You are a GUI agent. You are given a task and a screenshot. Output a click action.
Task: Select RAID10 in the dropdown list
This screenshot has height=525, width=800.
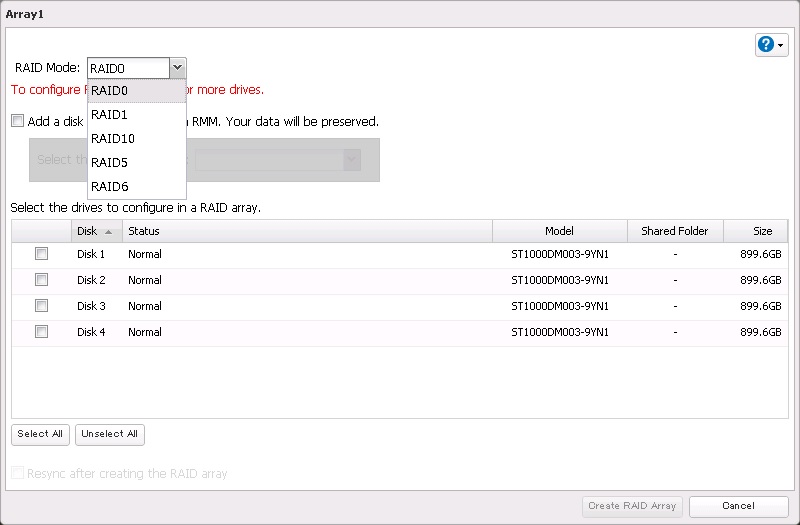[113, 139]
